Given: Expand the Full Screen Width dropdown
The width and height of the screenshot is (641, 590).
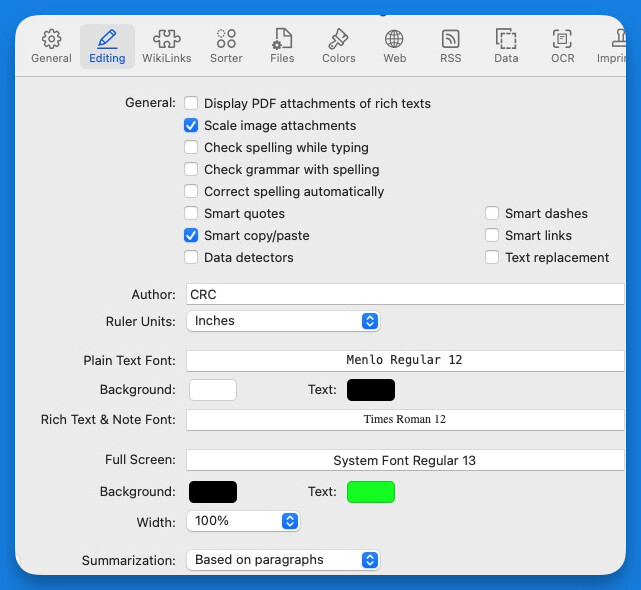Looking at the screenshot, I should click(x=243, y=521).
